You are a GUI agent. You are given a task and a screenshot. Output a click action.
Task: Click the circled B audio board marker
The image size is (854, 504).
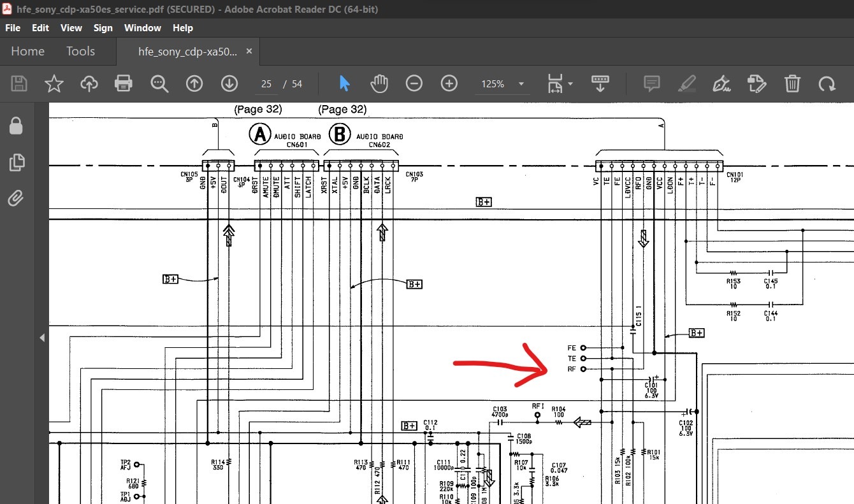click(x=340, y=134)
